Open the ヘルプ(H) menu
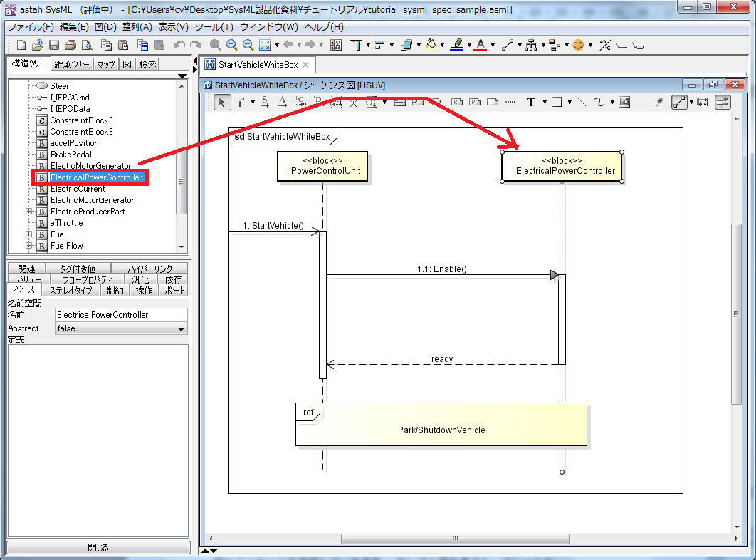This screenshot has width=756, height=560. 324,27
